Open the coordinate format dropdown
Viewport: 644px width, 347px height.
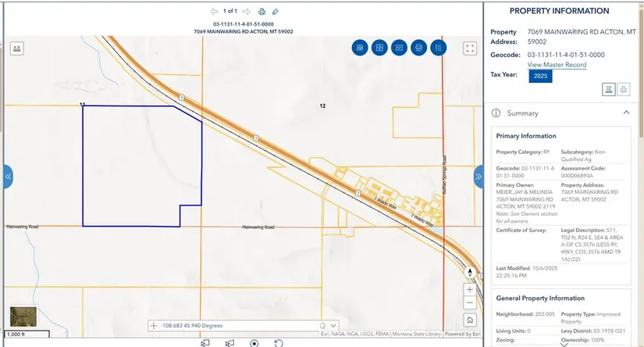pos(334,325)
